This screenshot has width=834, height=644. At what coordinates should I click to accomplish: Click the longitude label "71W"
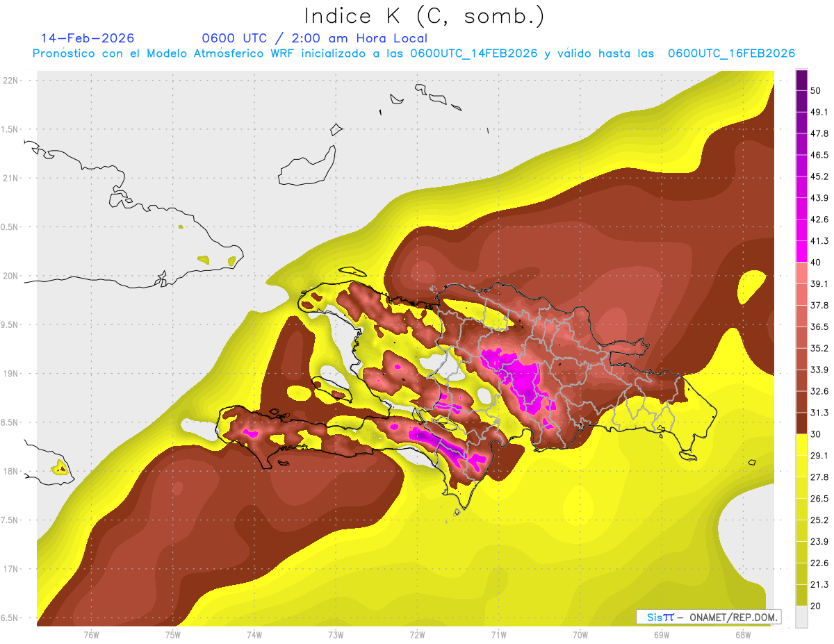tap(498, 635)
